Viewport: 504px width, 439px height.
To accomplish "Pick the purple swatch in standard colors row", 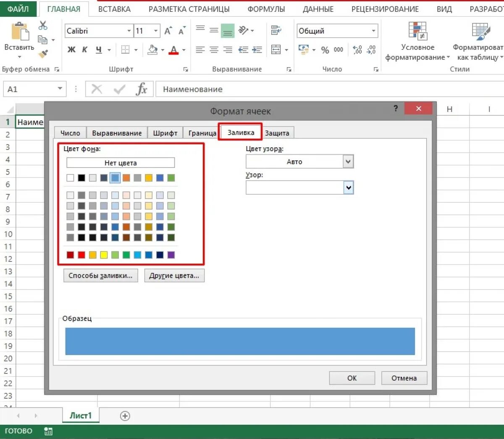I will point(171,255).
